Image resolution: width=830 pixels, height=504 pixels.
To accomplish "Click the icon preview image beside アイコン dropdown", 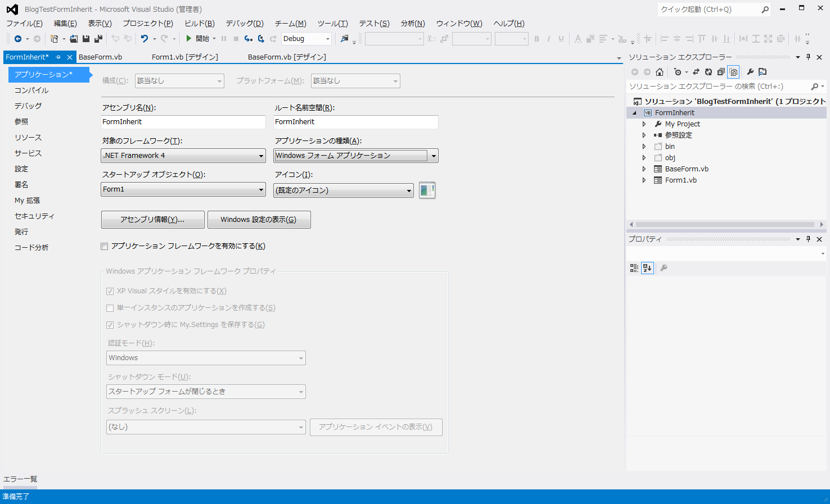I will coord(427,190).
